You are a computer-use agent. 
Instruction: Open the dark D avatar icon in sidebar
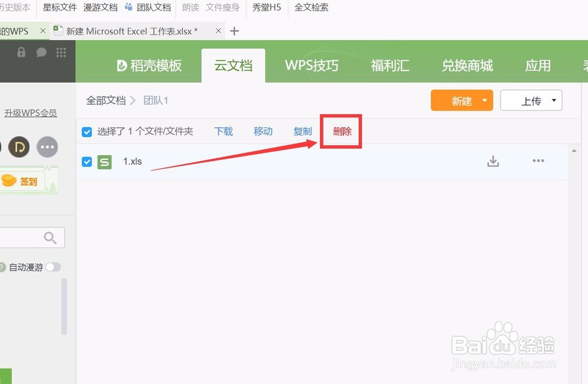click(19, 147)
